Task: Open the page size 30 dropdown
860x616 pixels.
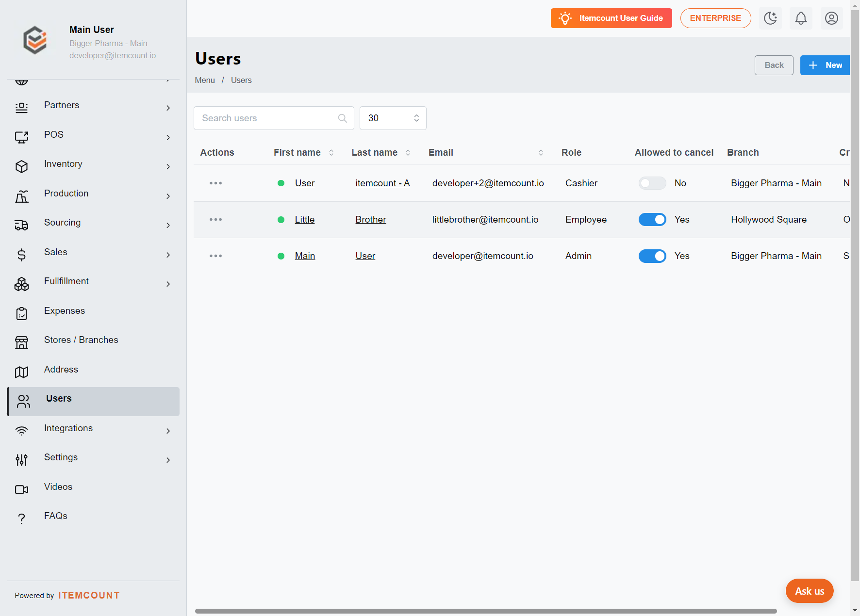Action: point(393,118)
